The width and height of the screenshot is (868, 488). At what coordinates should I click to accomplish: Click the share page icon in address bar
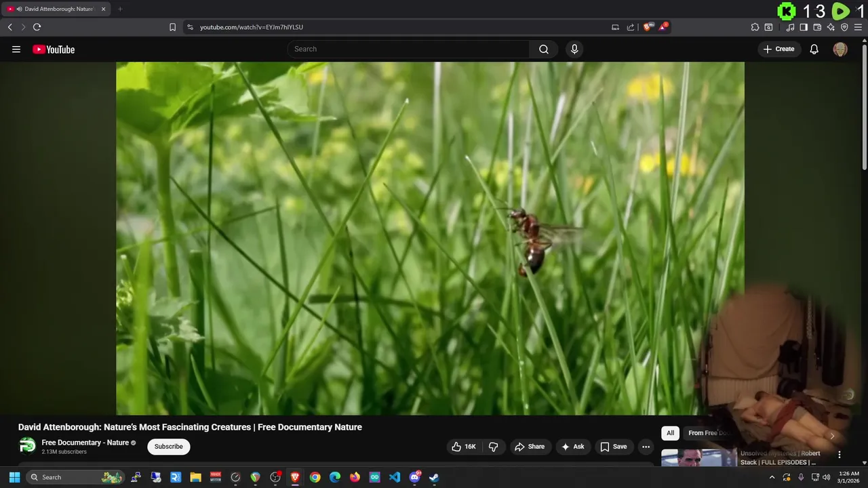tap(631, 27)
